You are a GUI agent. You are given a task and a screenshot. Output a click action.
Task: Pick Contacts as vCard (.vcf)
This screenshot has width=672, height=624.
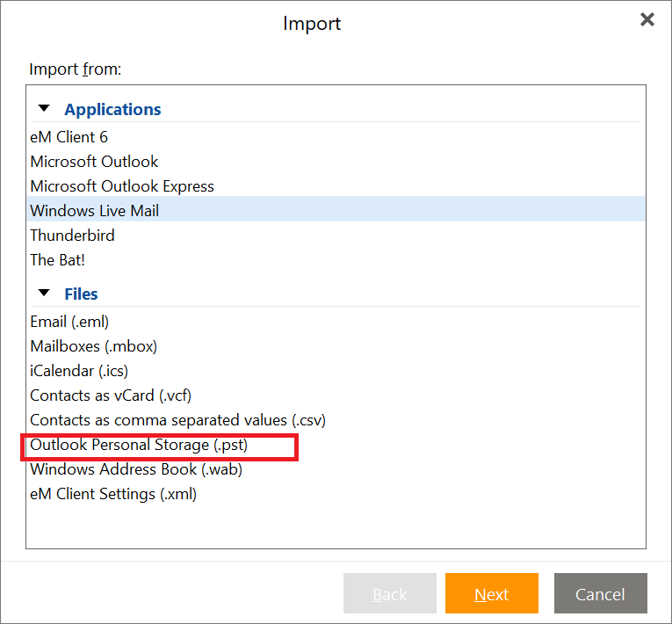click(336, 395)
